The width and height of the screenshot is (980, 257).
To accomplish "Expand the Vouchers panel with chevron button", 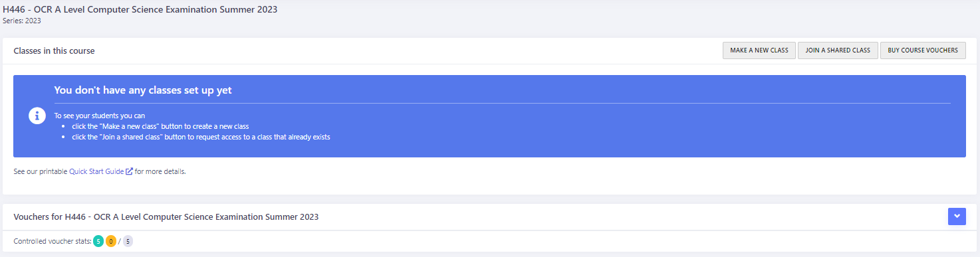I will point(957,216).
